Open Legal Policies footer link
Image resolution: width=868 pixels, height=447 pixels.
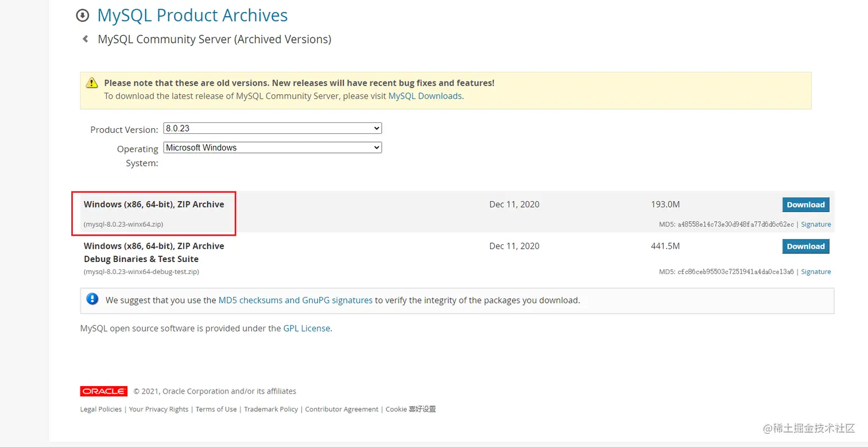pyautogui.click(x=101, y=409)
